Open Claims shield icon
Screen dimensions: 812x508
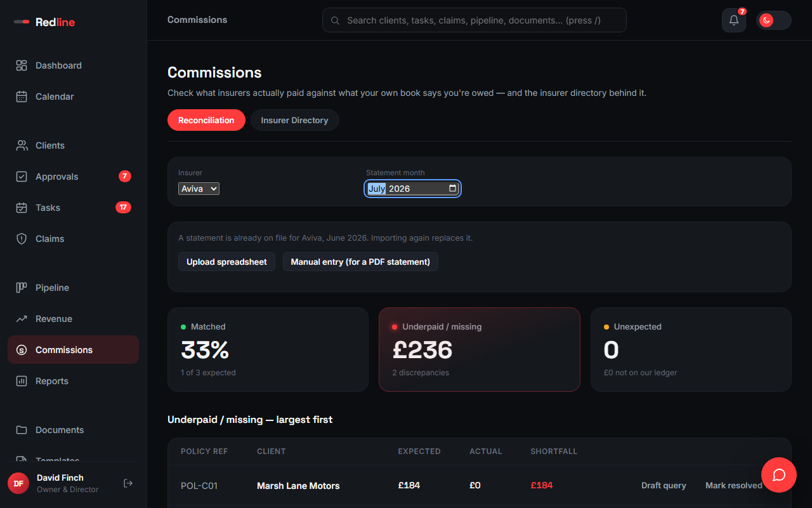point(22,239)
